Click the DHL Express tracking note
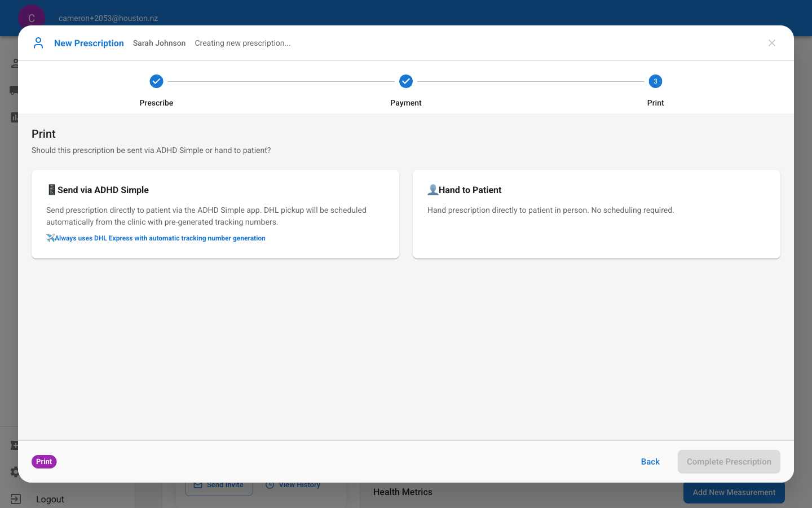This screenshot has height=508, width=812. [160, 238]
